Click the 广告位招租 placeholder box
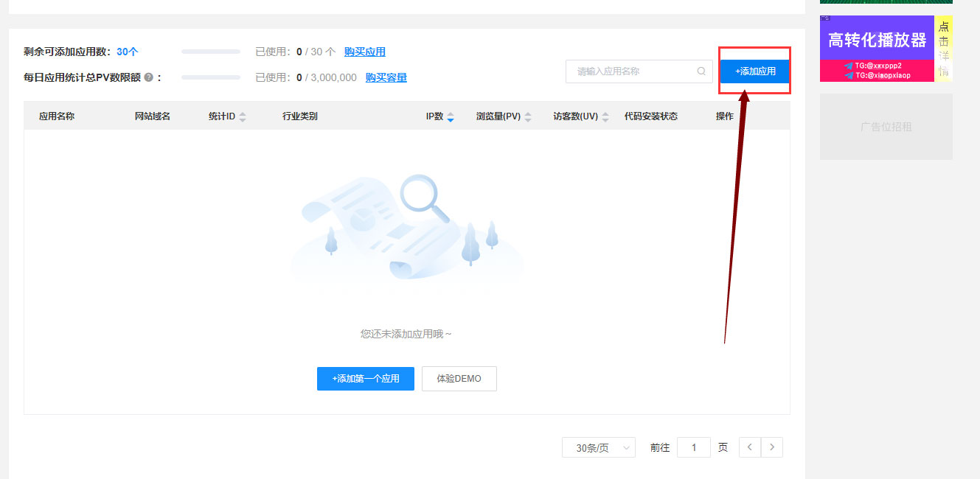The image size is (980, 479). click(886, 127)
